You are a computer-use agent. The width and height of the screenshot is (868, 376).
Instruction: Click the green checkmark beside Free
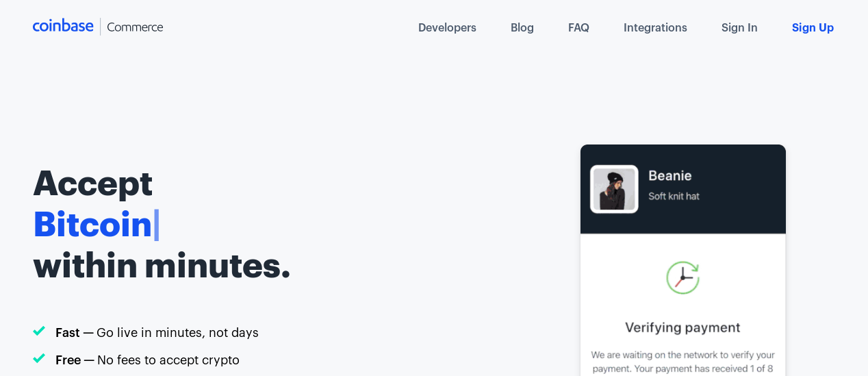pos(39,359)
